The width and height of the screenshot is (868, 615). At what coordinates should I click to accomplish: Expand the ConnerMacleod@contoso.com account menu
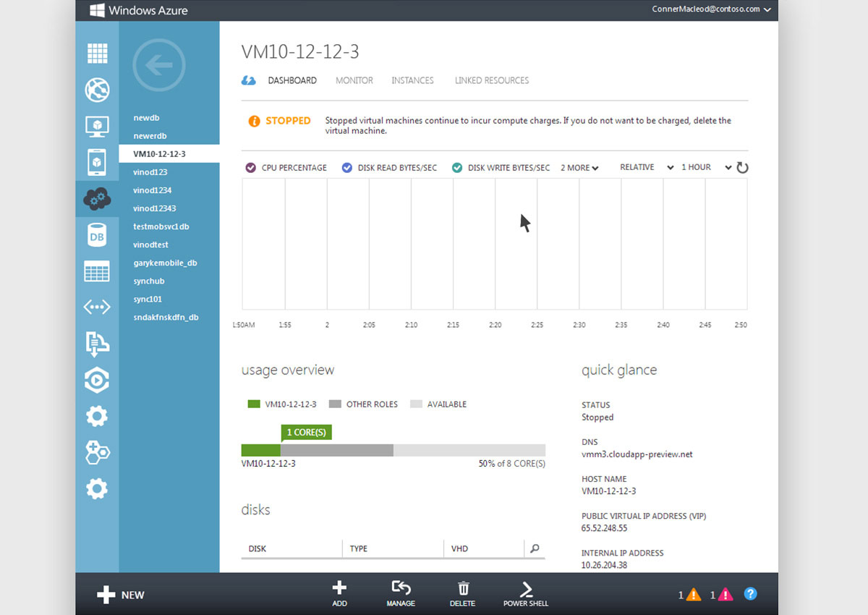coord(711,9)
